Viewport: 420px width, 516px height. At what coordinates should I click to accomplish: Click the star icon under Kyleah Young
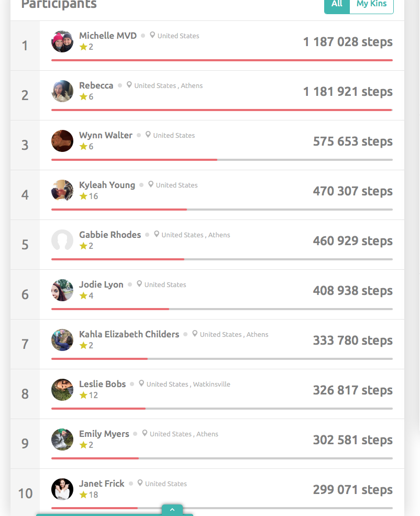pyautogui.click(x=84, y=196)
